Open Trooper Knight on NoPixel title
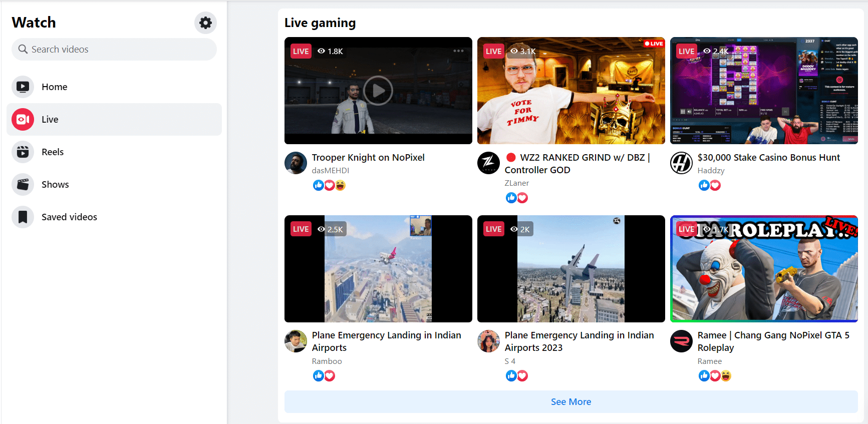Image resolution: width=868 pixels, height=424 pixels. pyautogui.click(x=368, y=157)
